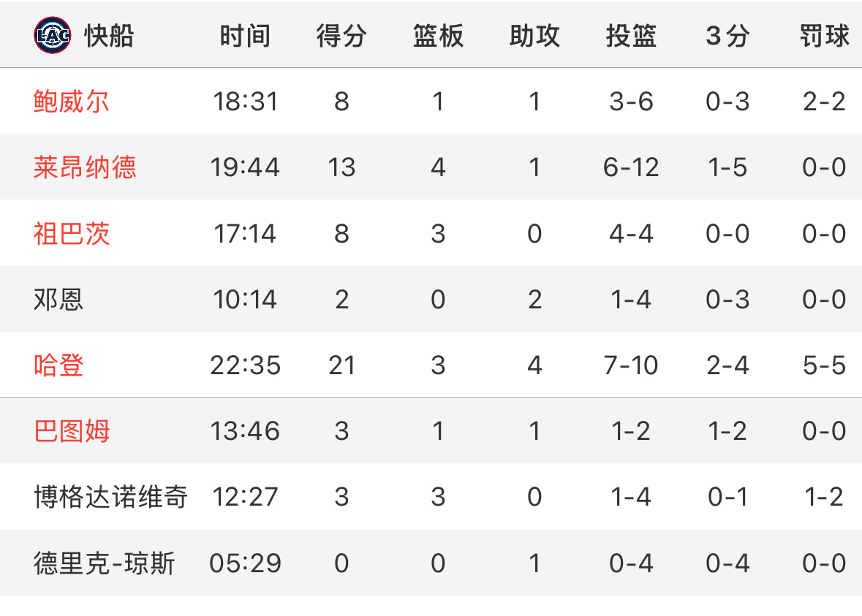
Task: Click the 3分 column header
Action: coord(727,36)
